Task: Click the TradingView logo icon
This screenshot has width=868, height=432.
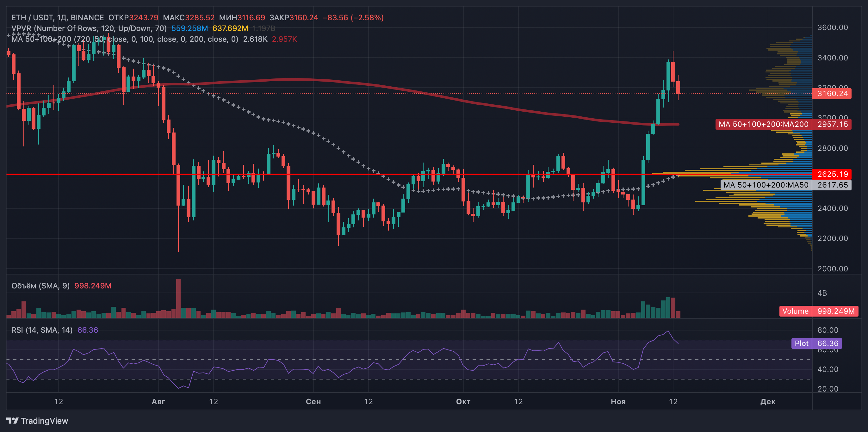Action: point(12,421)
